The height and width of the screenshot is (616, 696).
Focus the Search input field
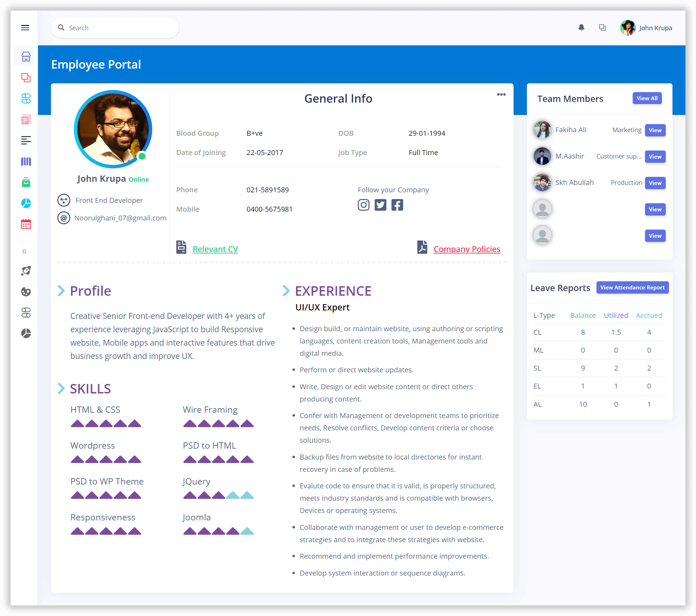click(115, 28)
